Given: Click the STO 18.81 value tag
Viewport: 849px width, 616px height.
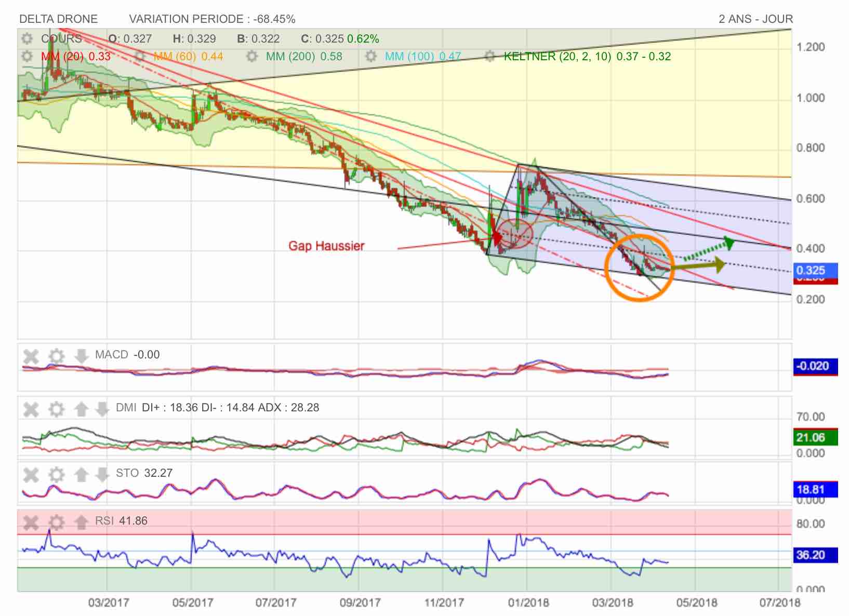Looking at the screenshot, I should click(815, 489).
